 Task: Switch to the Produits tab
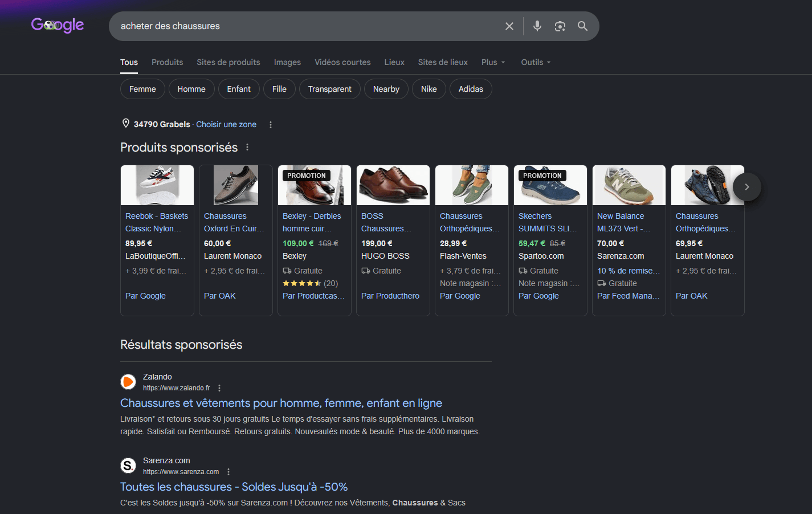coord(168,62)
